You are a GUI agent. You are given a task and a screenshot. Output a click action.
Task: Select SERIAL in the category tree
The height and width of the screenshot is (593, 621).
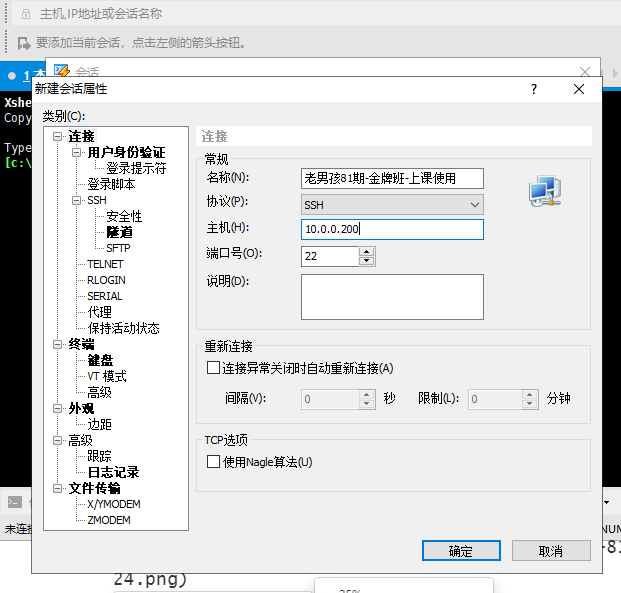click(x=105, y=296)
